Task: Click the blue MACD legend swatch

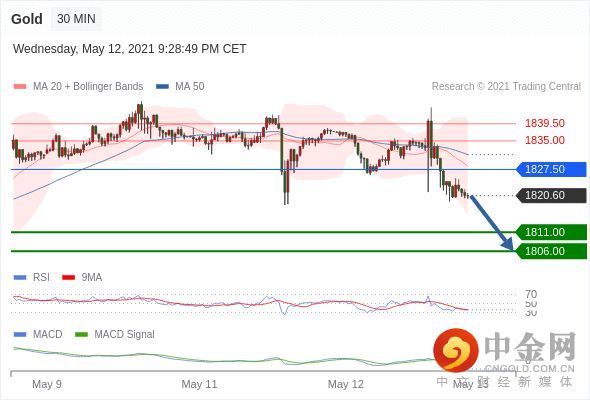Action: [20, 335]
